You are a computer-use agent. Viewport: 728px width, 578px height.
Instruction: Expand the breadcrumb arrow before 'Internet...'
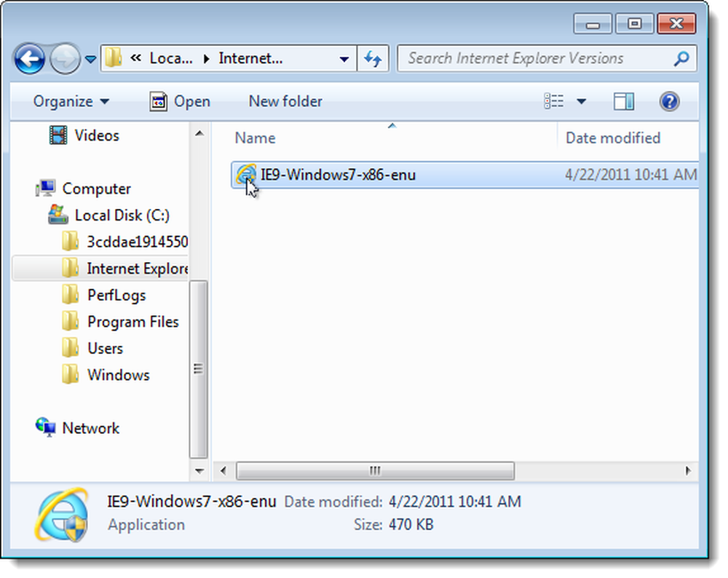[x=207, y=58]
